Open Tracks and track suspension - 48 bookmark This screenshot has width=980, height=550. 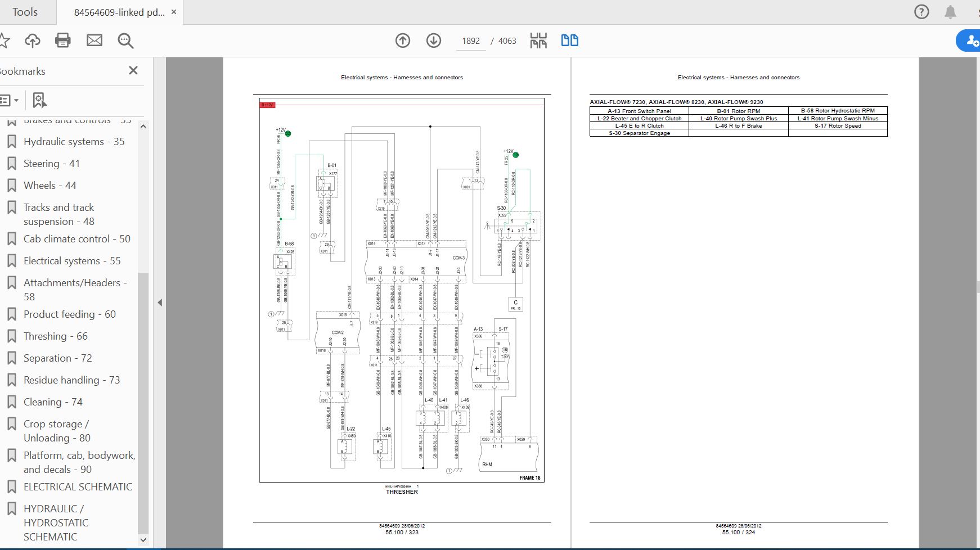coord(59,214)
